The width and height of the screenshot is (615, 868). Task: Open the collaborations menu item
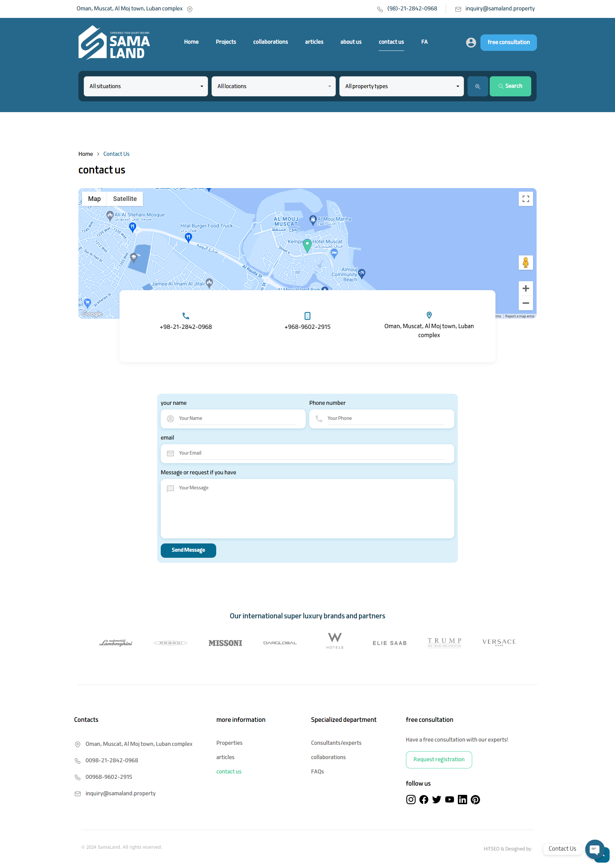270,42
